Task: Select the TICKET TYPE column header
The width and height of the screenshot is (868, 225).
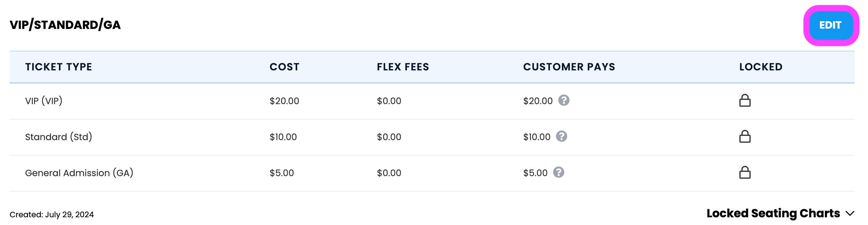Action: (59, 67)
